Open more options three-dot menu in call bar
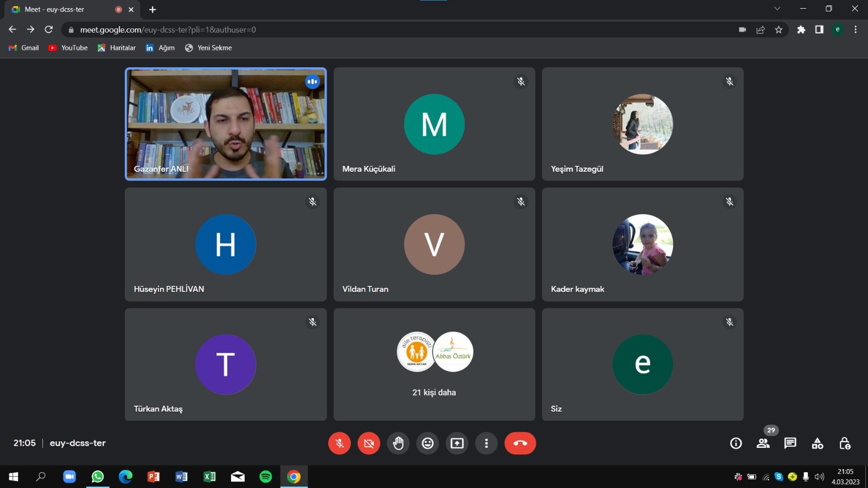The height and width of the screenshot is (488, 868). [x=486, y=444]
